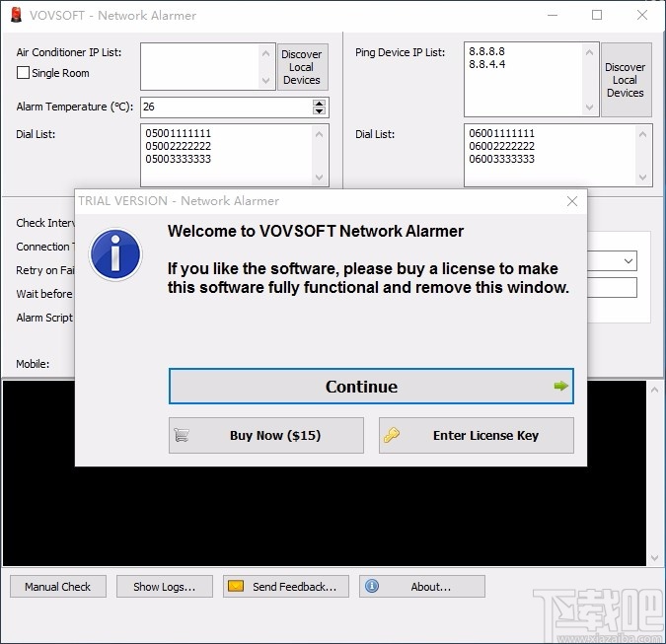The height and width of the screenshot is (644, 666).
Task: Click scroll up arrow of right Dial List
Action: (642, 134)
